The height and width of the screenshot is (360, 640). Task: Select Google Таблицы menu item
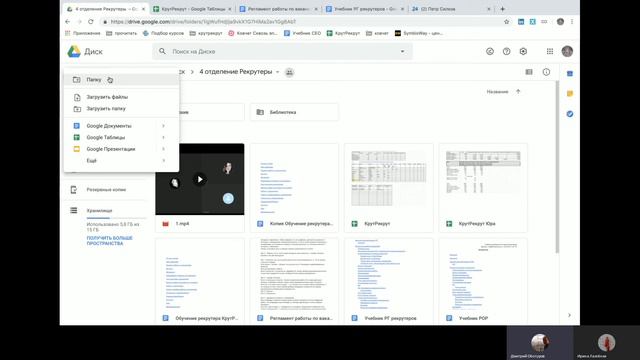(x=121, y=138)
